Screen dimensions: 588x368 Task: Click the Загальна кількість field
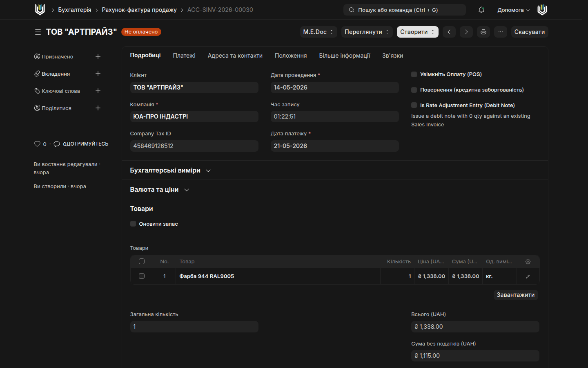tap(194, 327)
